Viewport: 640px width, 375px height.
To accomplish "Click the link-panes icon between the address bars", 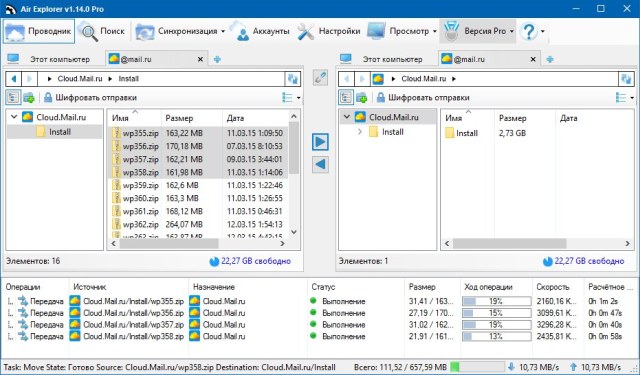I will 320,78.
